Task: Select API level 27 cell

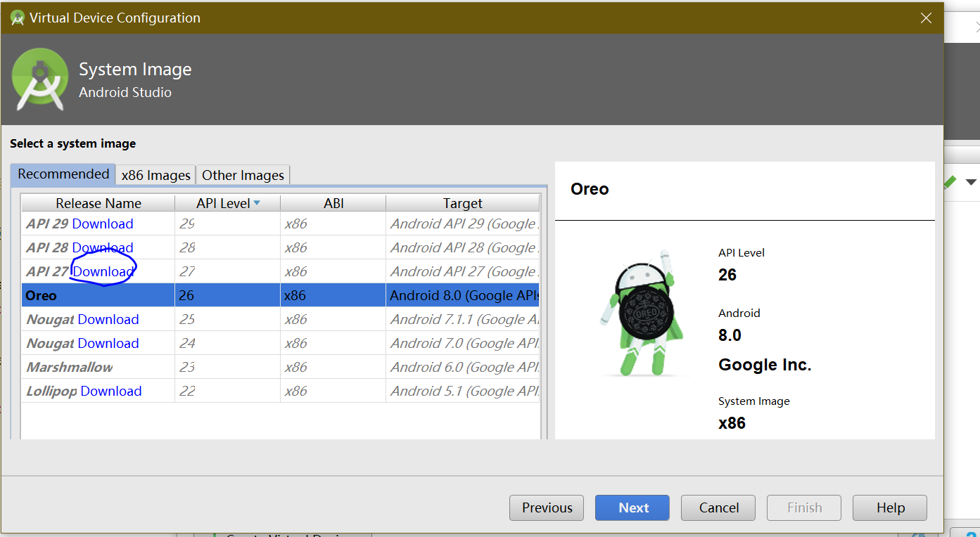Action: [x=227, y=271]
